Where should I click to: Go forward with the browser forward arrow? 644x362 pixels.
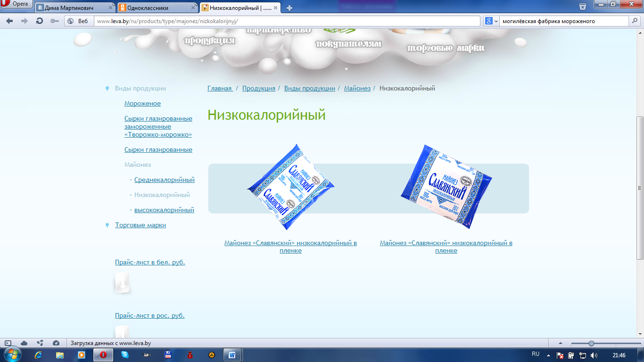point(25,21)
